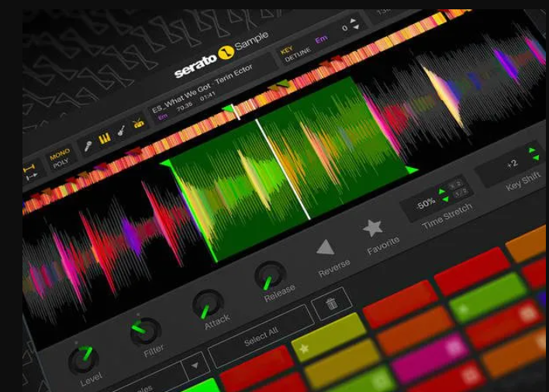Select the yellow bar-shaped play mode icon

(x=29, y=169)
